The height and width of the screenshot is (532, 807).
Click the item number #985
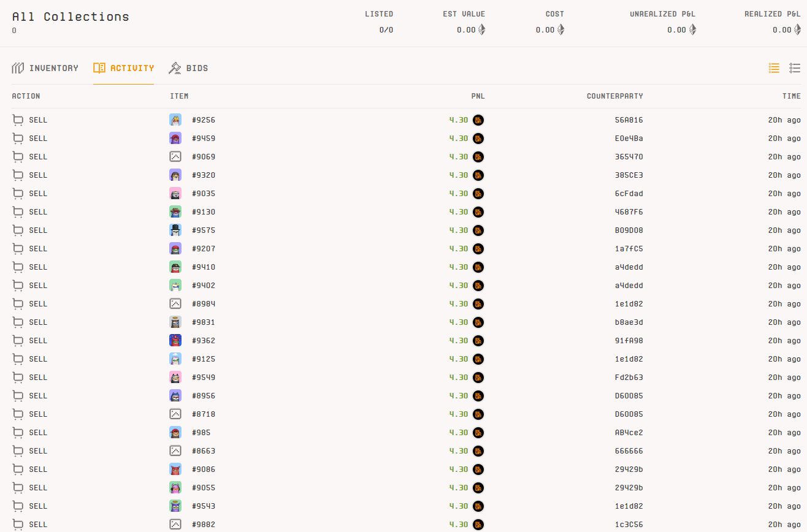pyautogui.click(x=201, y=433)
